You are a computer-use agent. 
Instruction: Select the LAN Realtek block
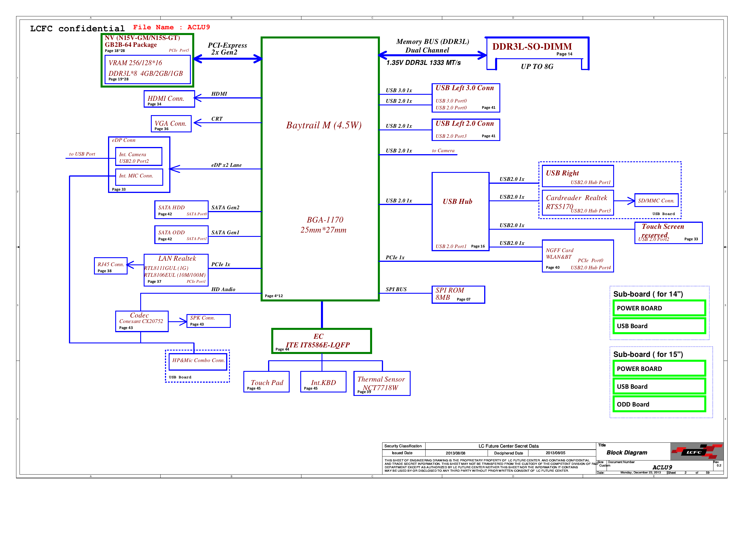point(176,270)
